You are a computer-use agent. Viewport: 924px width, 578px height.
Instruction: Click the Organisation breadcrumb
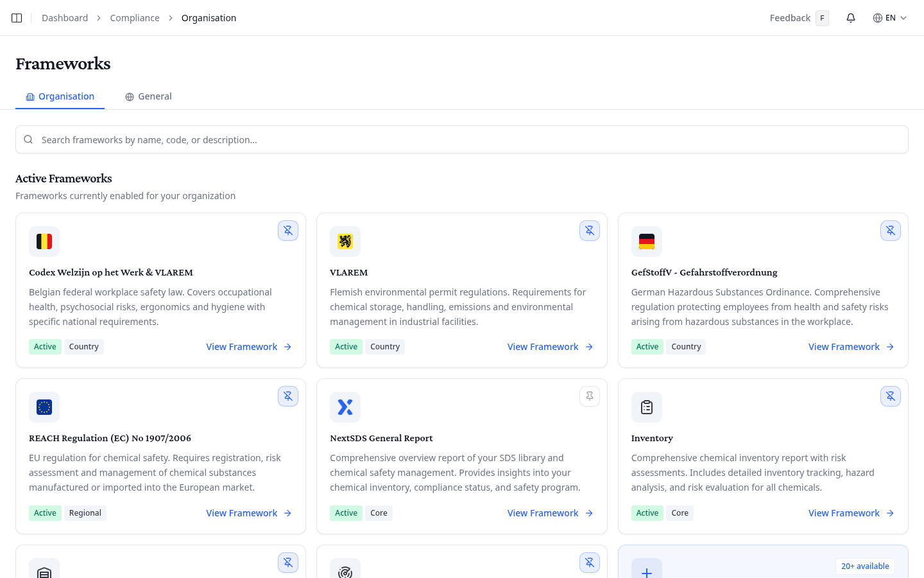(209, 18)
